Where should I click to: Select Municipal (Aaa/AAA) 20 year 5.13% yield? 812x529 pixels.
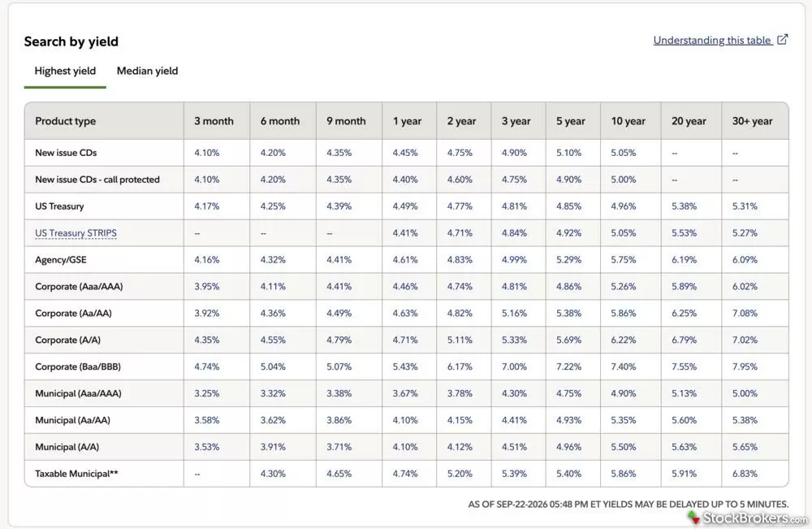(684, 394)
